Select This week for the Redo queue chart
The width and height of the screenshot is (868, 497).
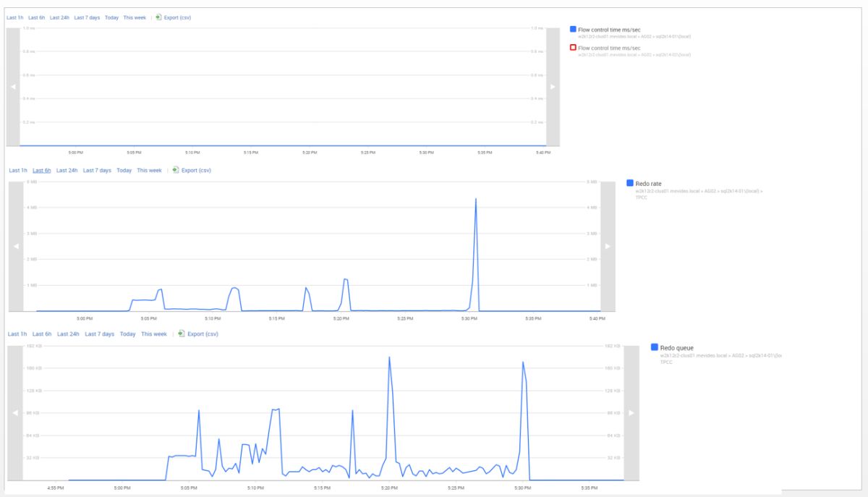(154, 334)
